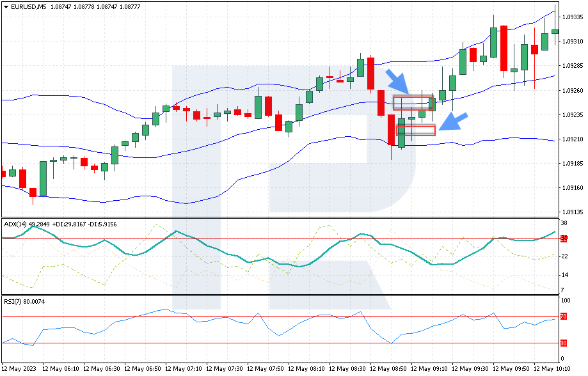Click ADX scale value 14
The image size is (588, 376).
tap(564, 275)
